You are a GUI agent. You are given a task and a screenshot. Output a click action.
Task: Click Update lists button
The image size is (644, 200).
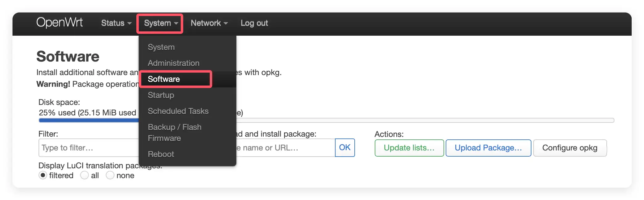pyautogui.click(x=409, y=148)
